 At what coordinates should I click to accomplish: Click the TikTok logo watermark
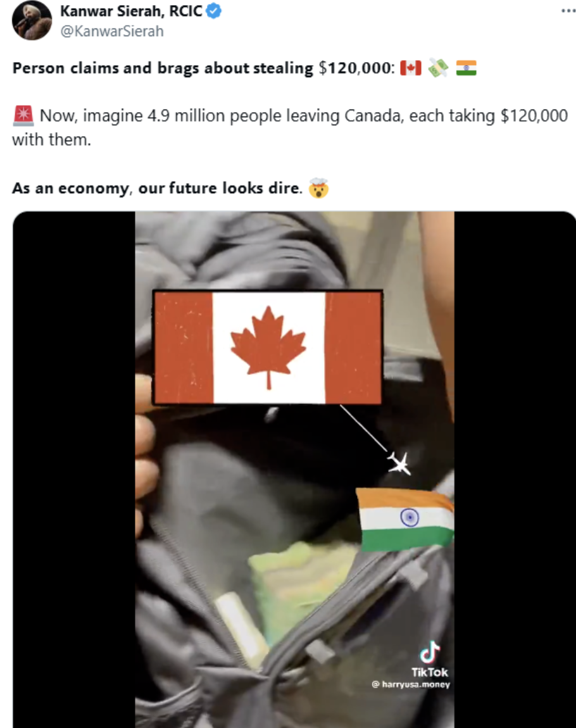click(430, 659)
